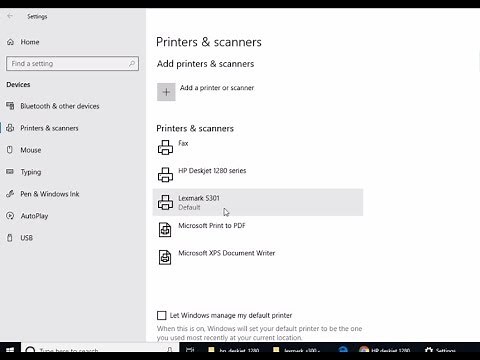Click the Find a setting search field
The image size is (480, 360).
(72, 63)
